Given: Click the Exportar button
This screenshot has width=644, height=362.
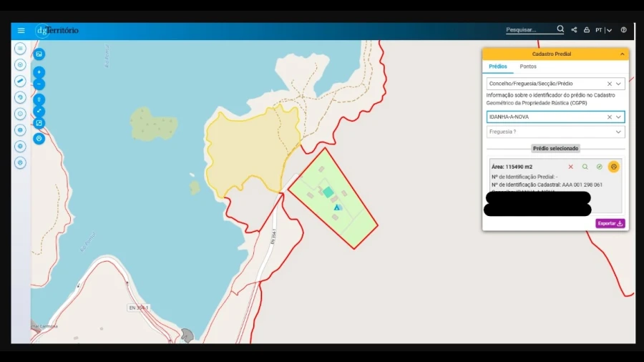Looking at the screenshot, I should [x=610, y=223].
